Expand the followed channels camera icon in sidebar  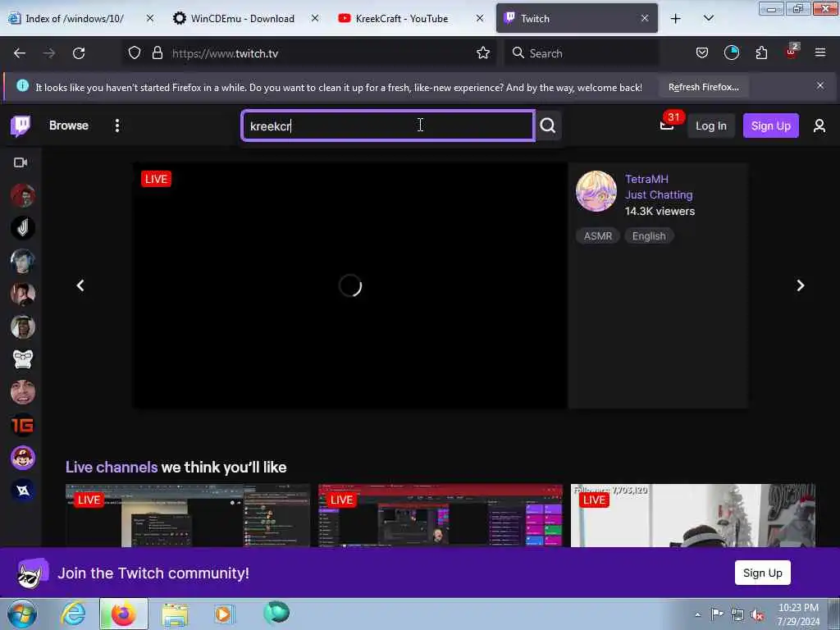click(x=21, y=162)
